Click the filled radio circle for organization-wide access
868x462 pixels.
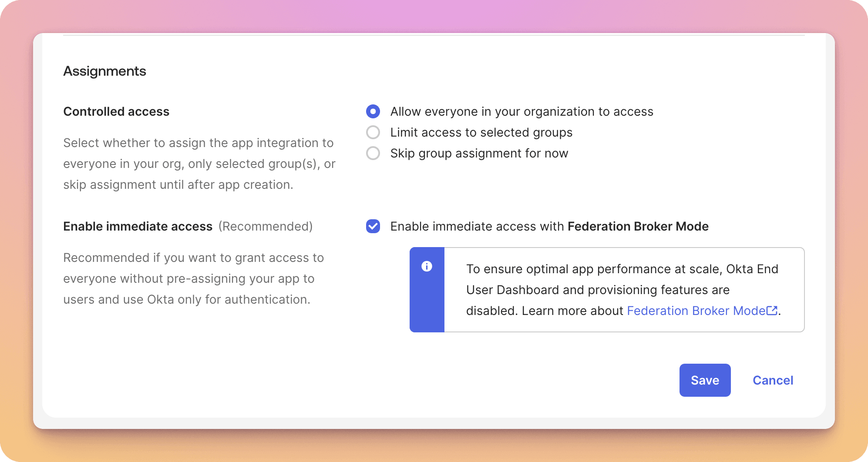click(373, 112)
